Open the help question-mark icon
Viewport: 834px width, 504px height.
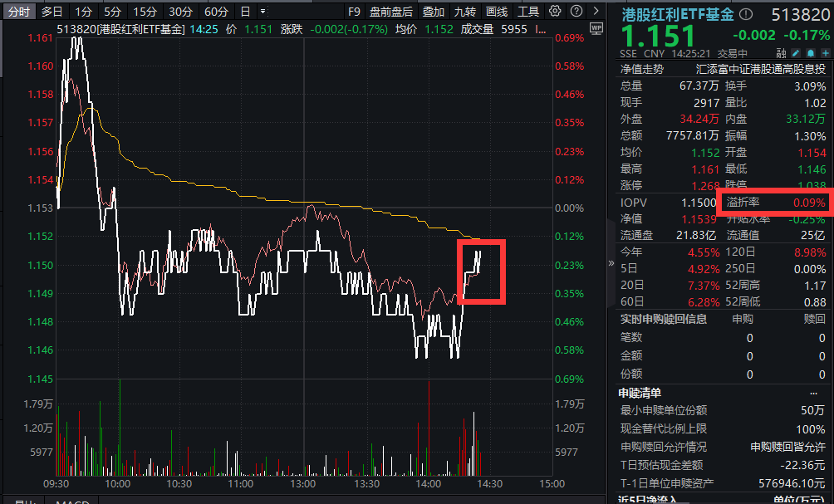[x=576, y=12]
